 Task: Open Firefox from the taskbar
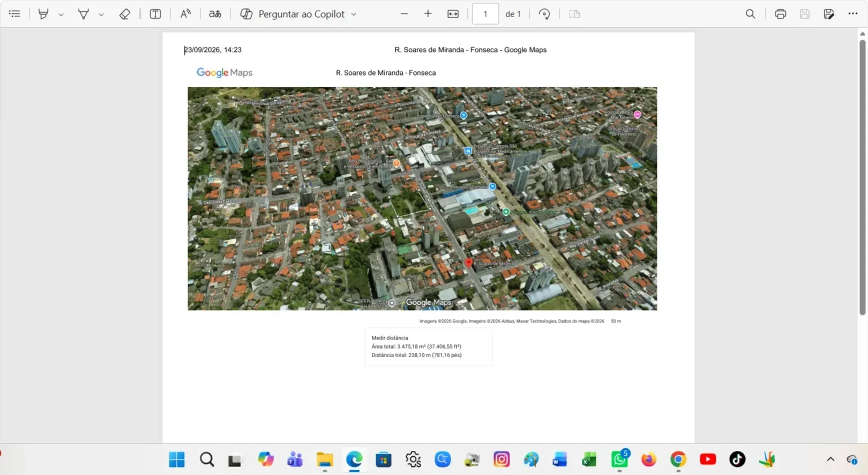tap(649, 459)
